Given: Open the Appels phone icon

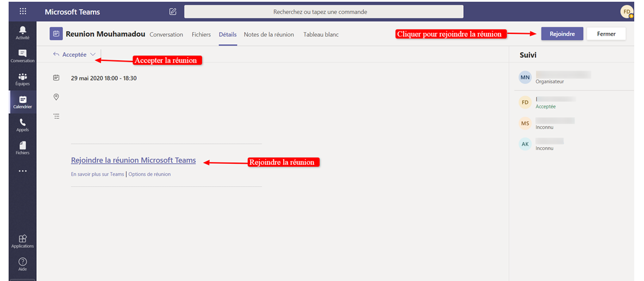Looking at the screenshot, I should point(23,125).
